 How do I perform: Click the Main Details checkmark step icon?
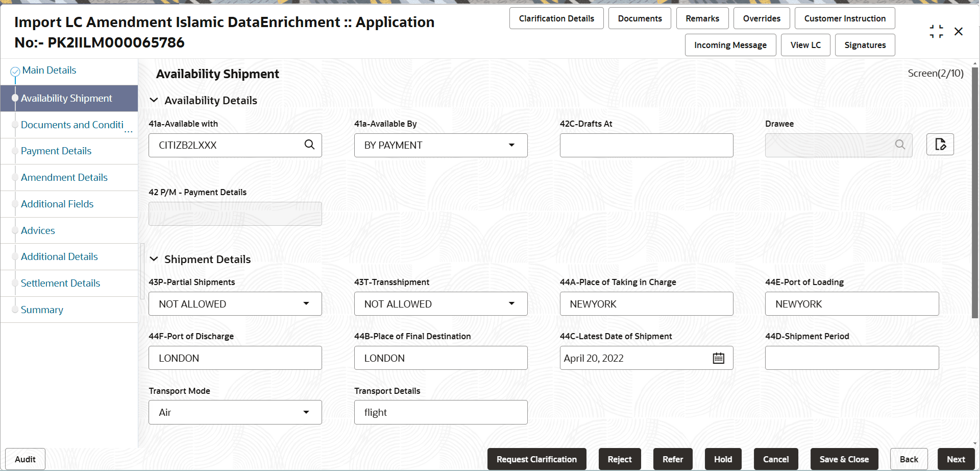coord(15,72)
